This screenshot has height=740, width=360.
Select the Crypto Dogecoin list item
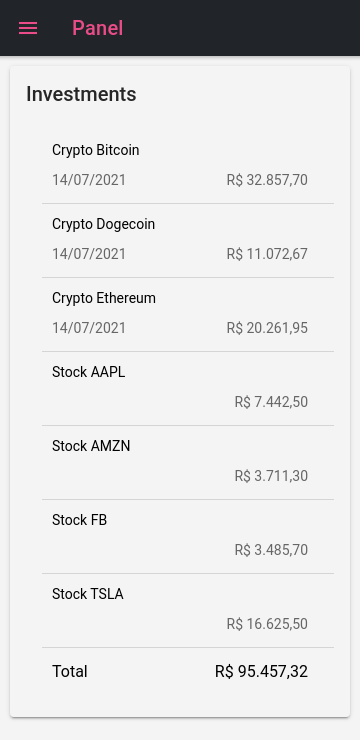click(188, 241)
